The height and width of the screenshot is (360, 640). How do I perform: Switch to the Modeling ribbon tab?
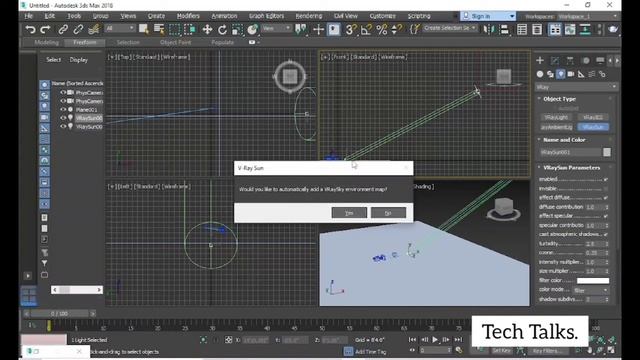click(x=47, y=42)
